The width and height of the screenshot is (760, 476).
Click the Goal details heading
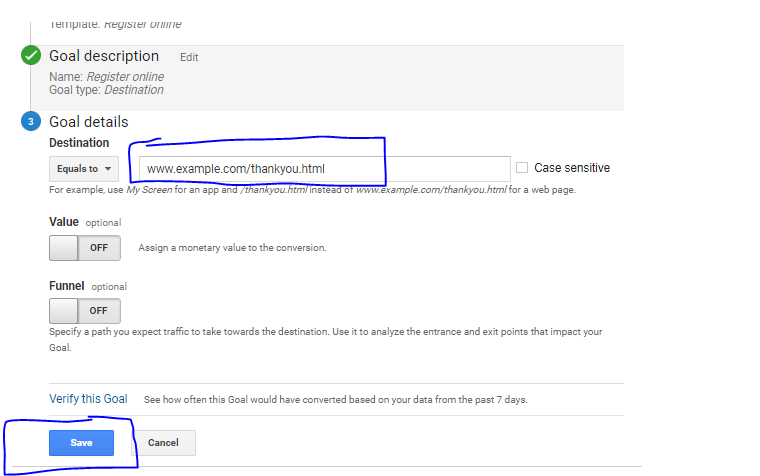89,122
